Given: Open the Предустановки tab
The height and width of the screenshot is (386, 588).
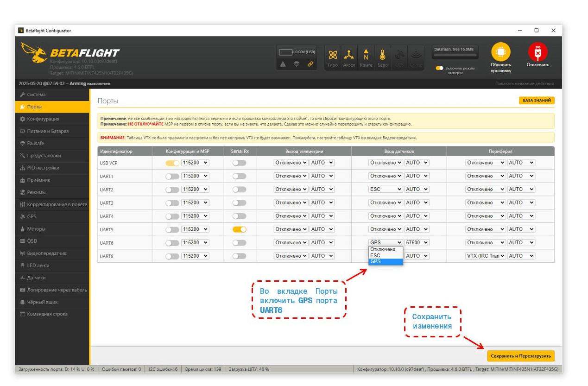Looking at the screenshot, I should pos(52,156).
